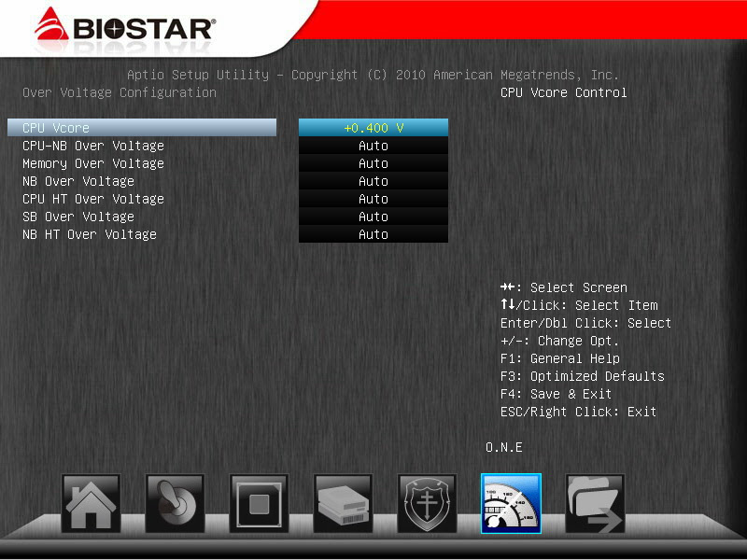Click the Click: Select Item hint

pyautogui.click(x=579, y=305)
